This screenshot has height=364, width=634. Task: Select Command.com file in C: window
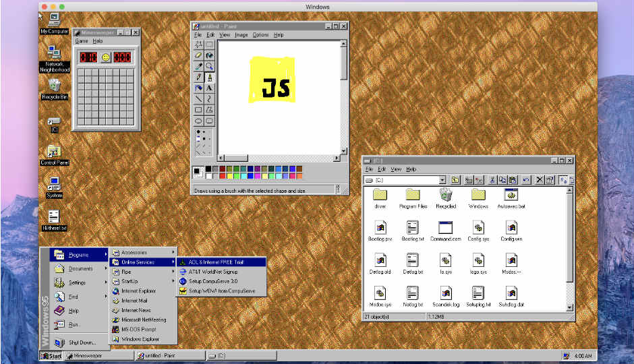coord(446,231)
